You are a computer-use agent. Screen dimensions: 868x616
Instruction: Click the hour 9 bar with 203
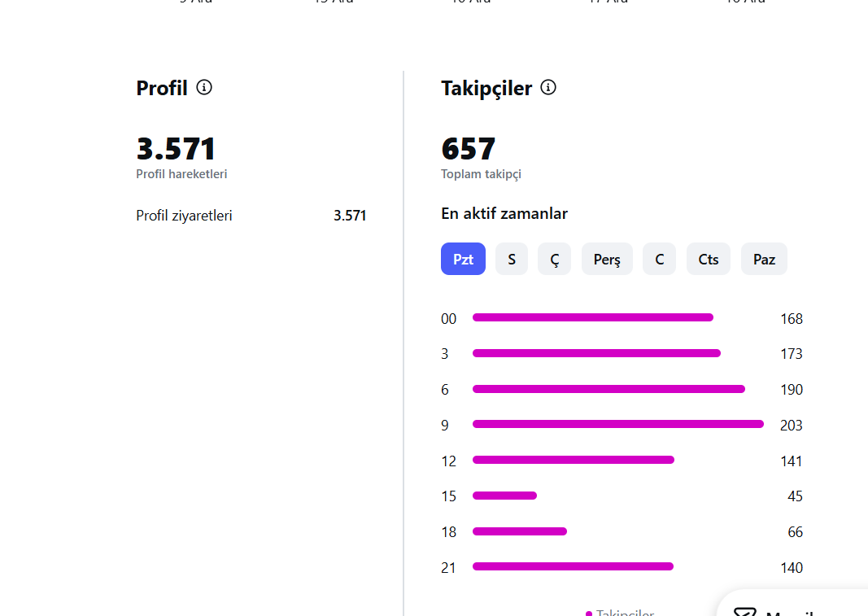pyautogui.click(x=617, y=424)
